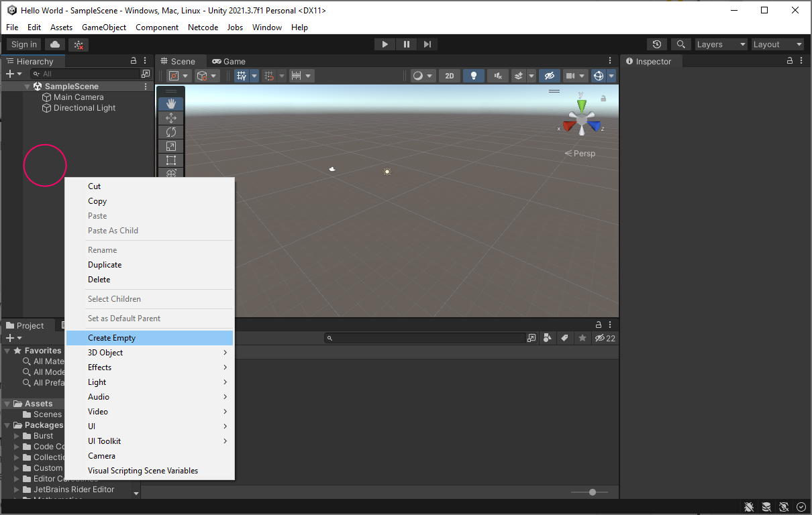
Task: Click the green Y axis gizmo cone
Action: (x=581, y=105)
